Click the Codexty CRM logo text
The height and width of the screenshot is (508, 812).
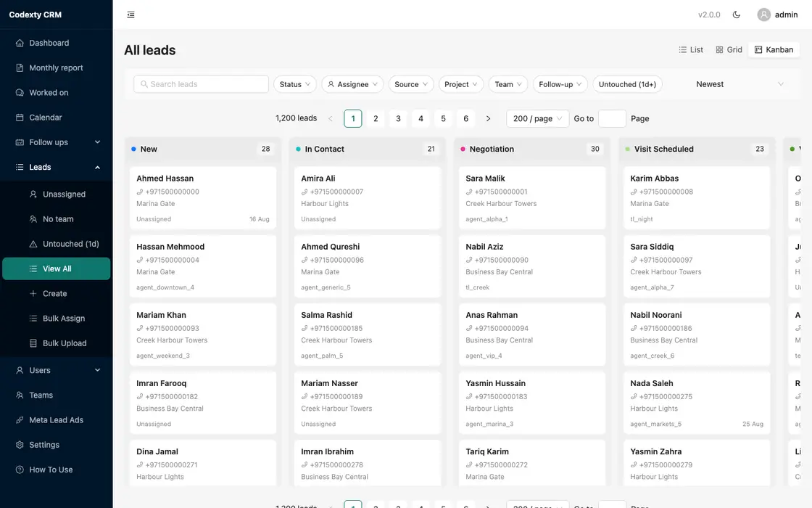(36, 15)
